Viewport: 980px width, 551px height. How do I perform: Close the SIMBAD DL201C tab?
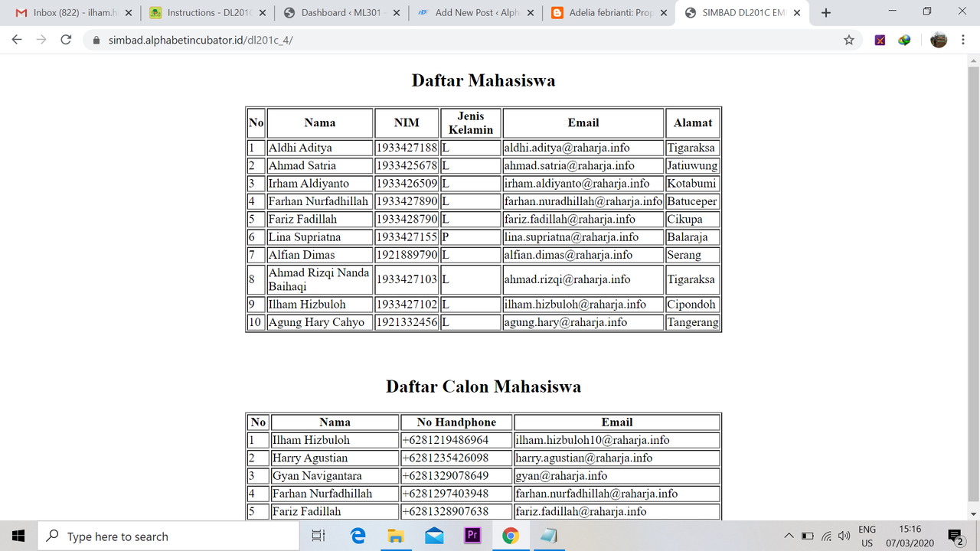(x=797, y=13)
